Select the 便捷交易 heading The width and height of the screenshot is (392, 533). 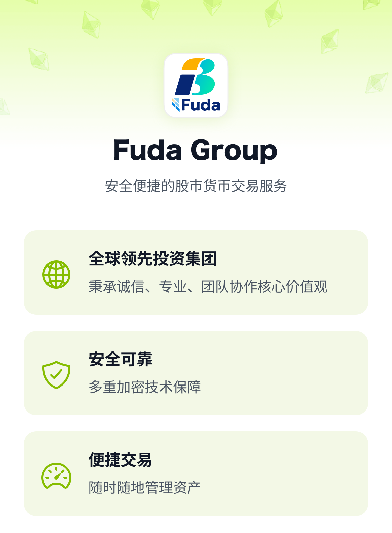[x=121, y=460]
